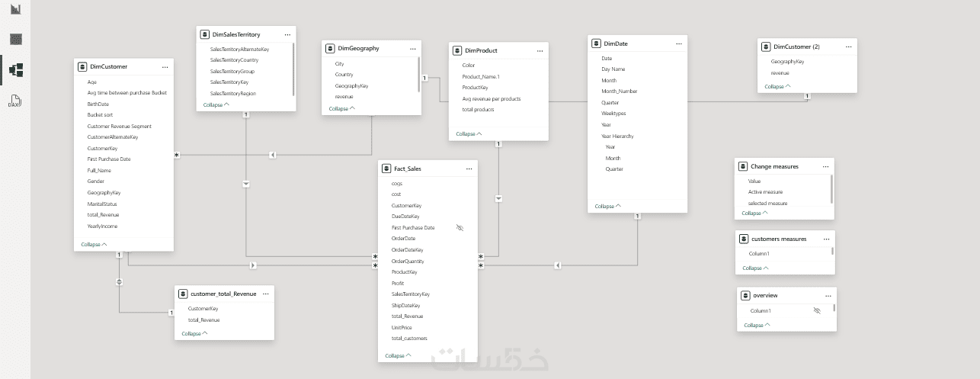The image size is (980, 379).
Task: Click the DimCustomer table header icon
Action: pyautogui.click(x=83, y=66)
